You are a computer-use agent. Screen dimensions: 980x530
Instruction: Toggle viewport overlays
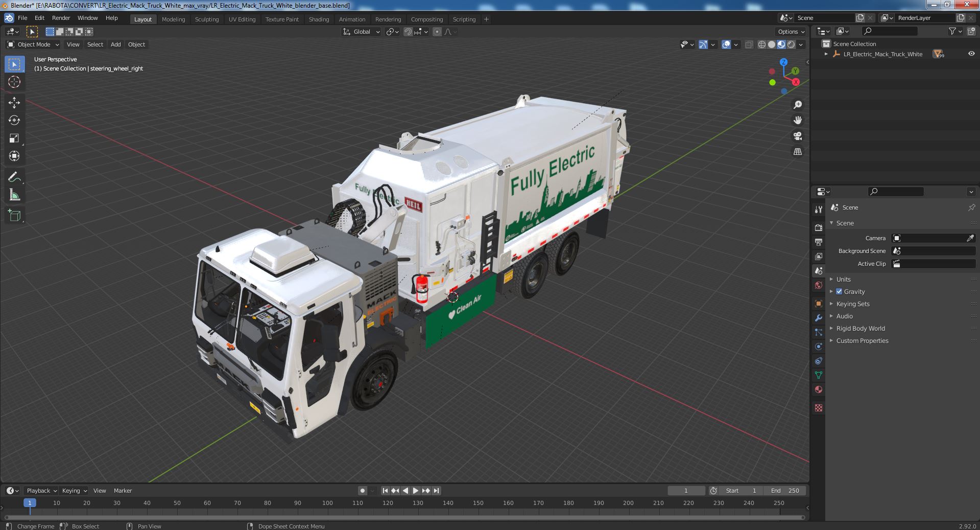click(726, 44)
